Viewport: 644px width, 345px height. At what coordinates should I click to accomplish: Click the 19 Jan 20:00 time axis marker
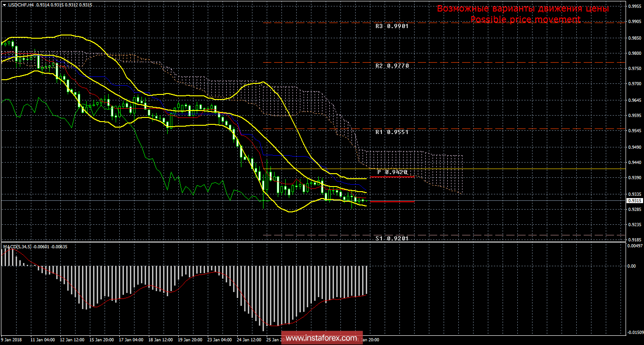click(x=190, y=339)
